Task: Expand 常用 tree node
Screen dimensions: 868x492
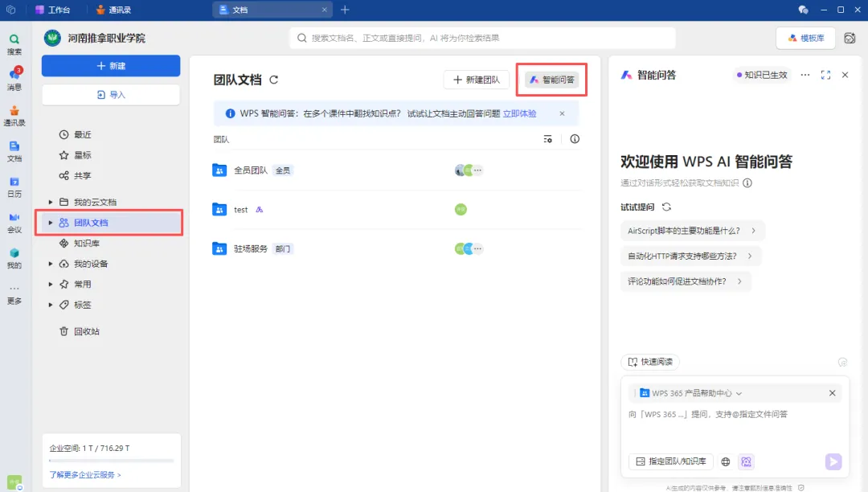Action: 51,285
